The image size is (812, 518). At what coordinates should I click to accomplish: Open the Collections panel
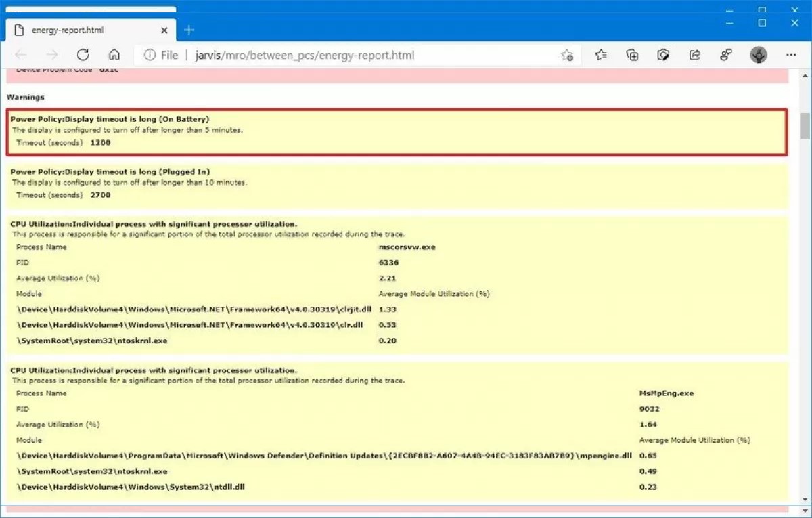[x=633, y=55]
